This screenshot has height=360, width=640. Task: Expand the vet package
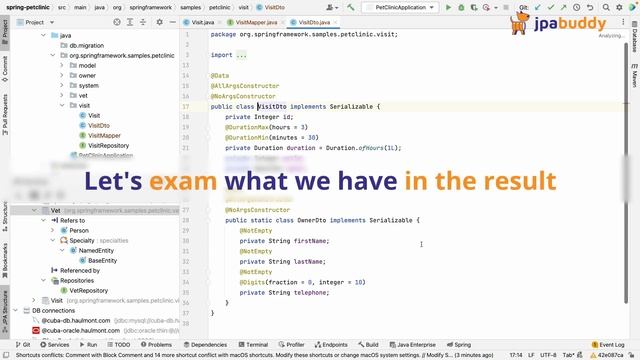(x=62, y=96)
